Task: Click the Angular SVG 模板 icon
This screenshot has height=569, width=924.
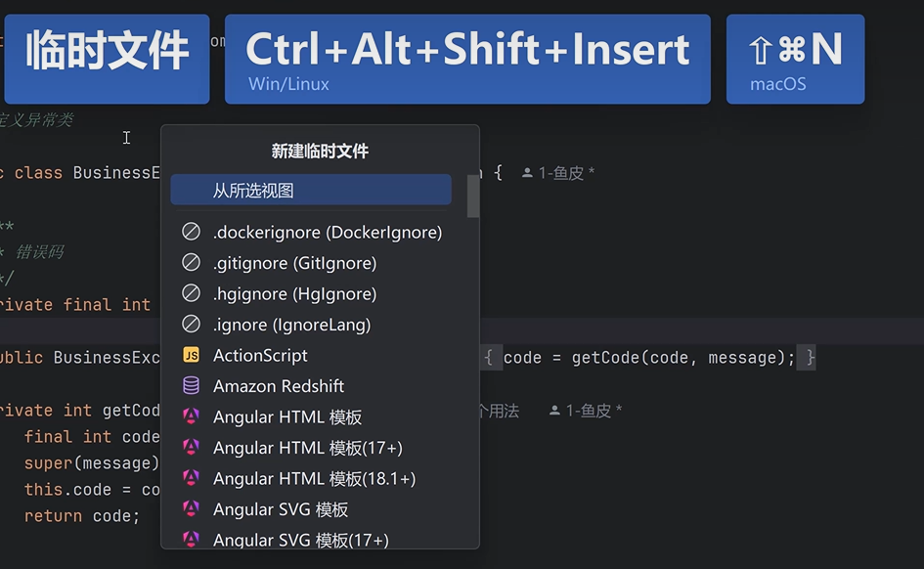Action: click(x=191, y=509)
